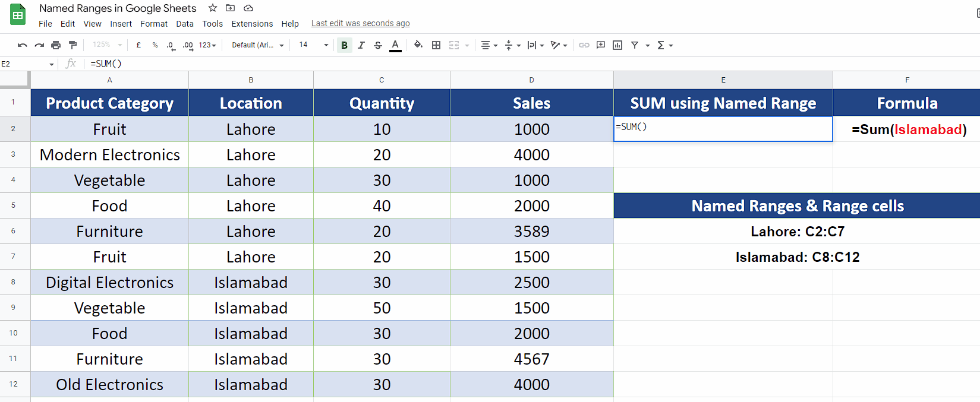This screenshot has width=980, height=402.
Task: Open the File menu
Action: tap(45, 24)
